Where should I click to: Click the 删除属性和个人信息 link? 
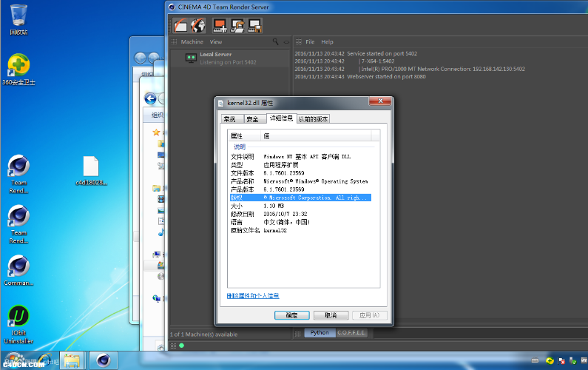pos(253,296)
